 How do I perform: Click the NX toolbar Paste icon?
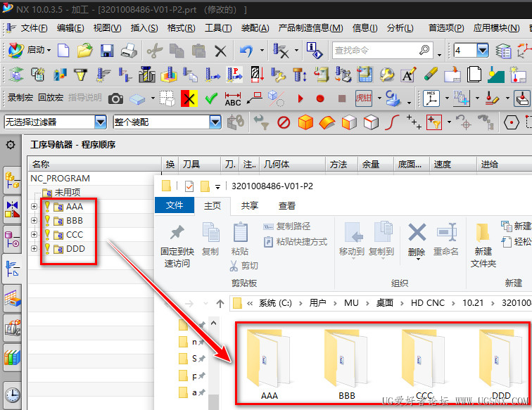point(198,51)
